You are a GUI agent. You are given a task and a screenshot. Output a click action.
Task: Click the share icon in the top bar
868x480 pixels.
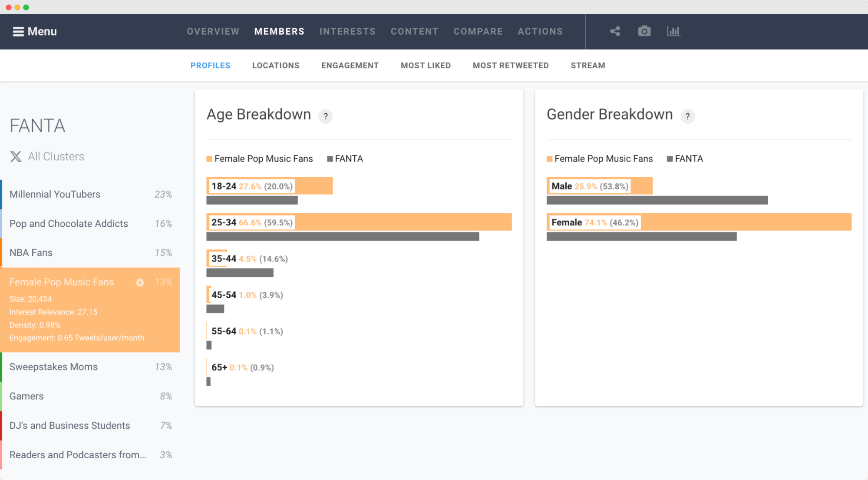615,31
